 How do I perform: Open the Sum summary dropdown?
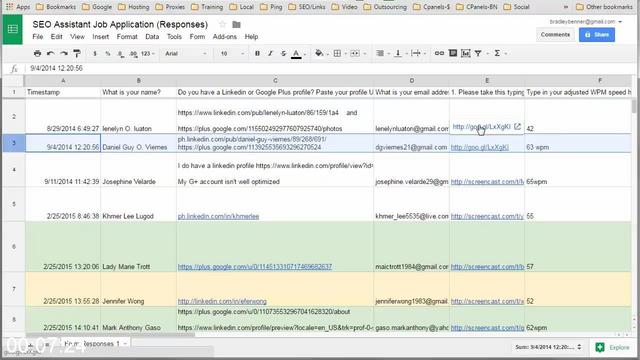[548, 347]
